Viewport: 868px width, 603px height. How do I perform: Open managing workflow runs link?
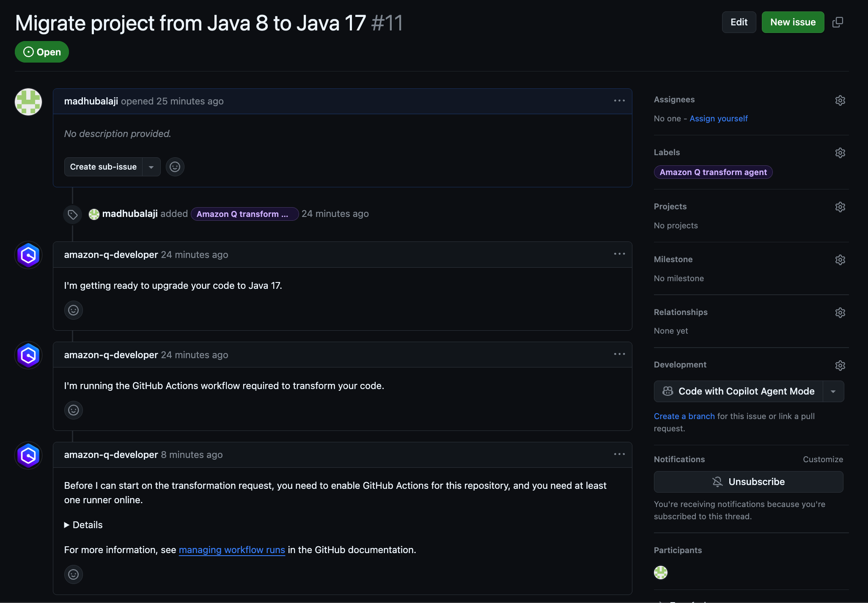pyautogui.click(x=232, y=550)
